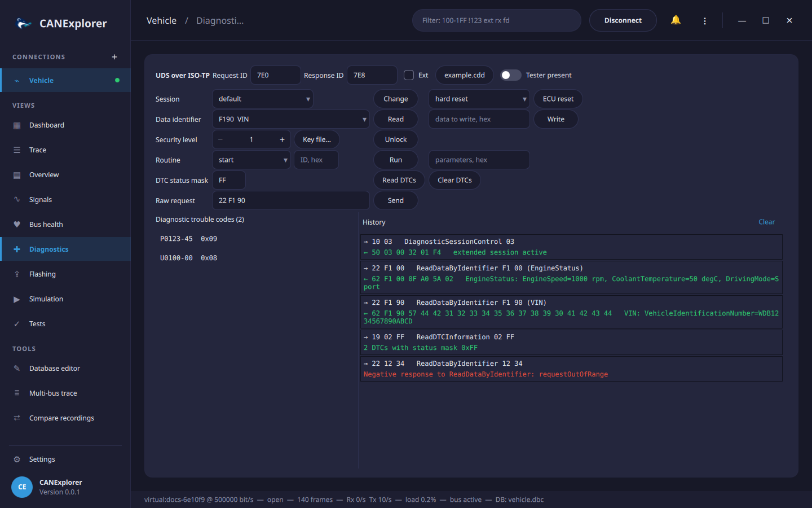The image size is (812, 508).
Task: Click the Raw request field containing 22 F1 90
Action: coord(291,200)
